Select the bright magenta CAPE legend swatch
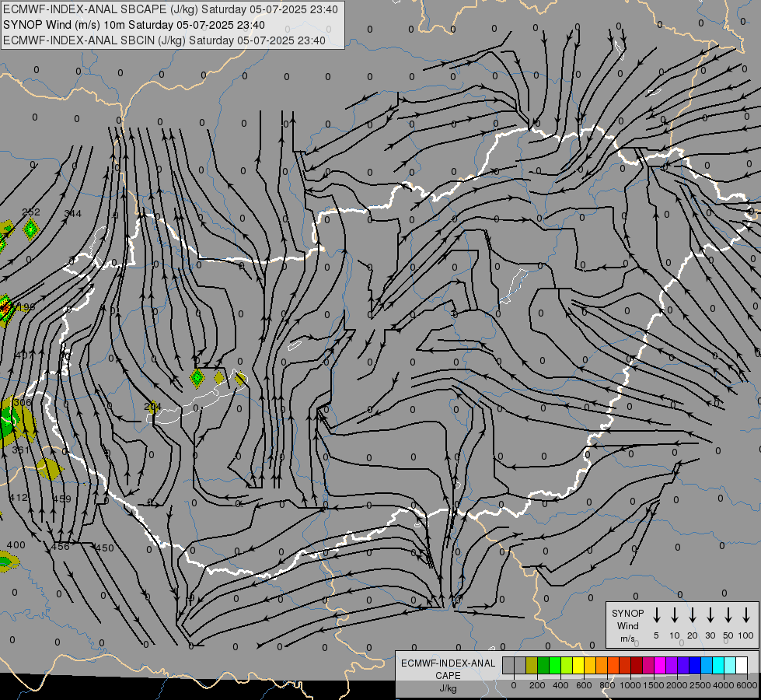The width and height of the screenshot is (761, 700). (660, 665)
